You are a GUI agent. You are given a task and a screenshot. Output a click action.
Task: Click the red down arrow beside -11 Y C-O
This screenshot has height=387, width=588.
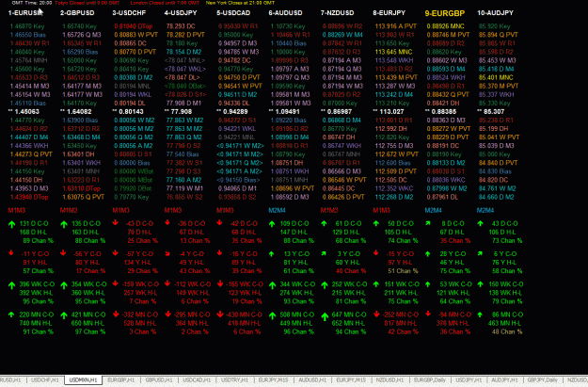[x=11, y=253]
